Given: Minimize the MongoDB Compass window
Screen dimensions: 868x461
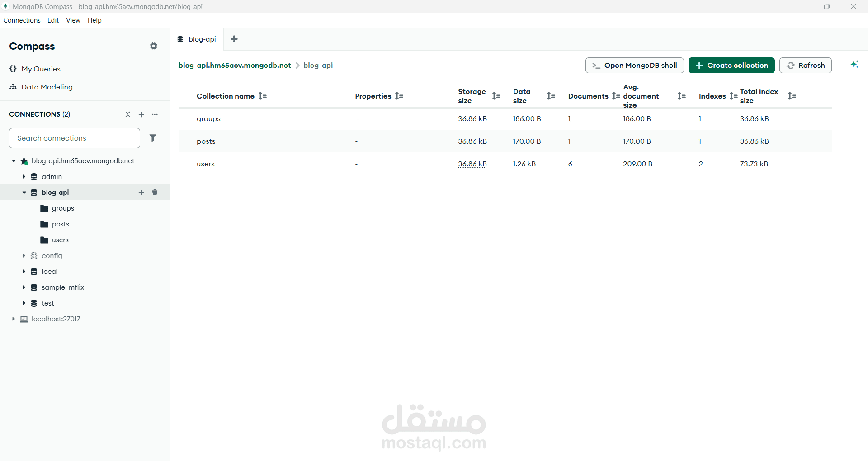Looking at the screenshot, I should (801, 6).
